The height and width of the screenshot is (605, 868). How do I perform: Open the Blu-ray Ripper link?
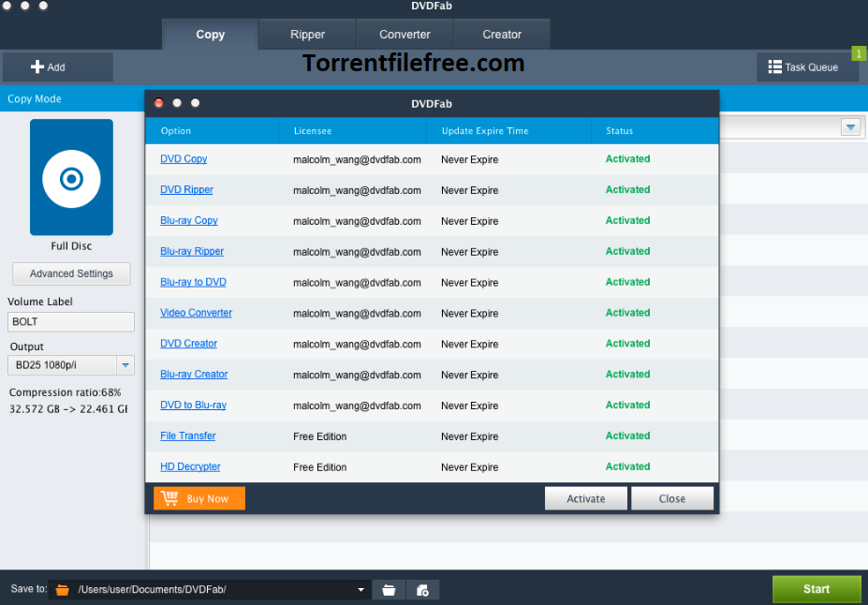[192, 251]
